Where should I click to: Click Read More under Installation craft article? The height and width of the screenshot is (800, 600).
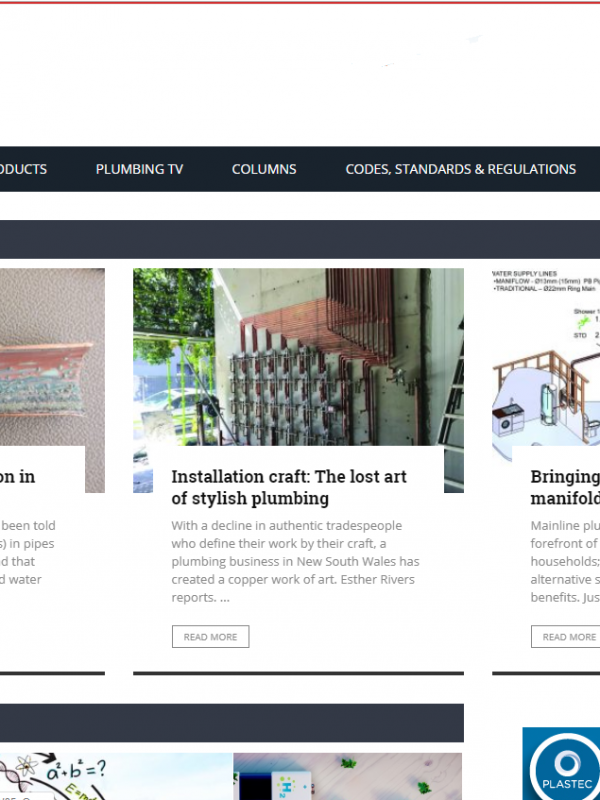point(210,637)
